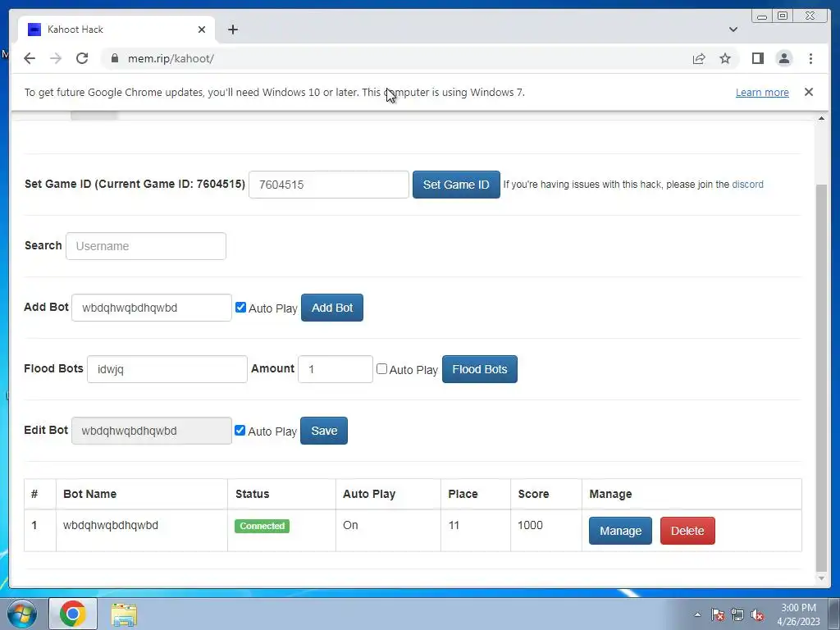Toggle Auto Play for Add Bot
This screenshot has height=630, width=840.
pos(240,308)
